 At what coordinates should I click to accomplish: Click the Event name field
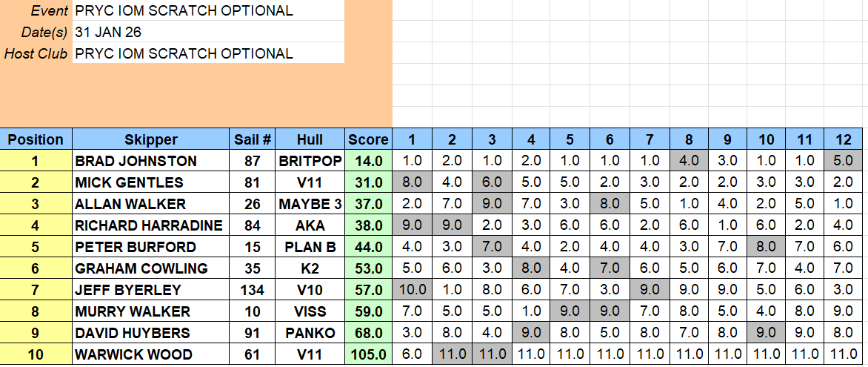tap(207, 11)
